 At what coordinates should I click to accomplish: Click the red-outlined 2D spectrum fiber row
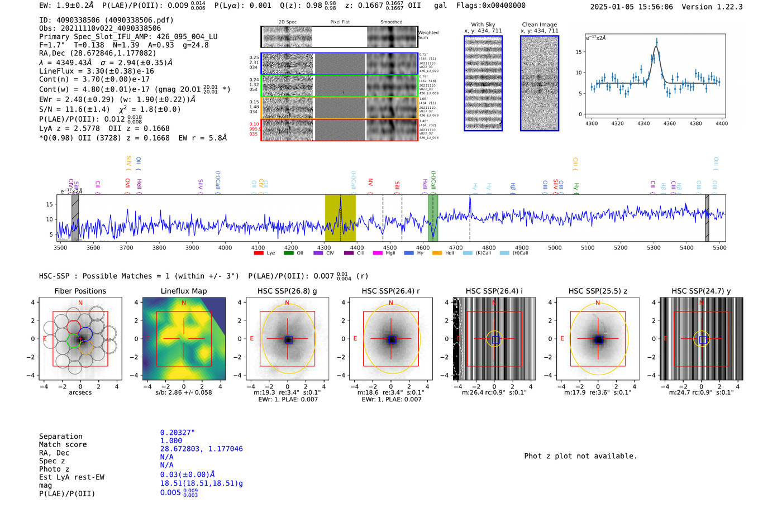click(x=339, y=130)
